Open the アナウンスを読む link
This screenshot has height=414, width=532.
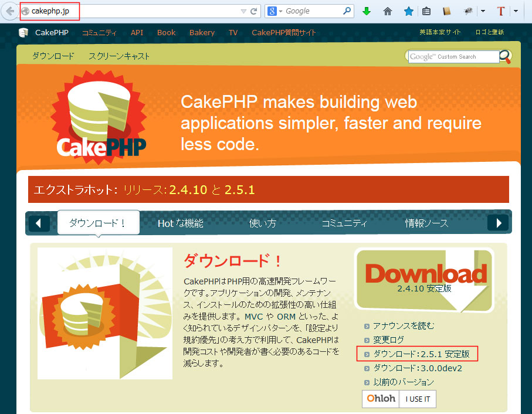coord(404,326)
